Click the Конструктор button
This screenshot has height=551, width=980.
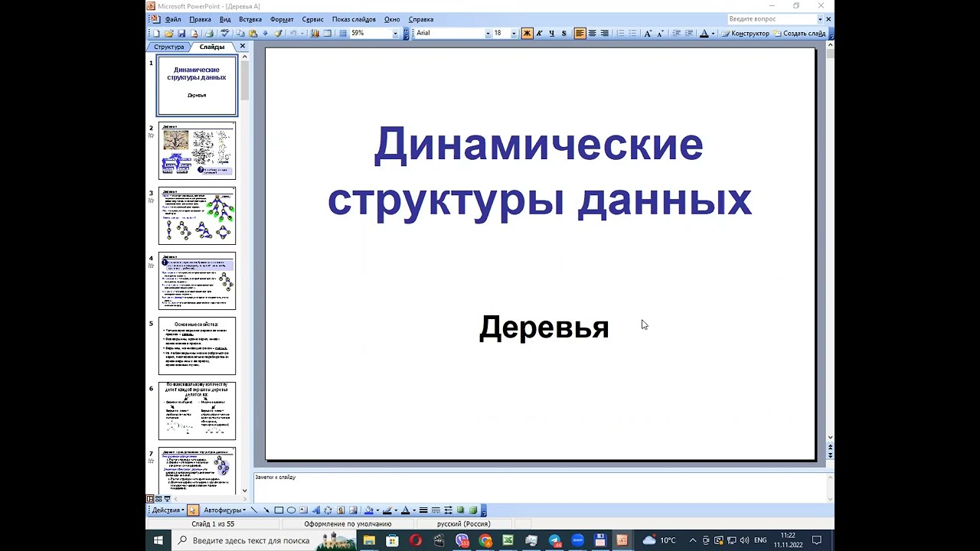point(745,34)
